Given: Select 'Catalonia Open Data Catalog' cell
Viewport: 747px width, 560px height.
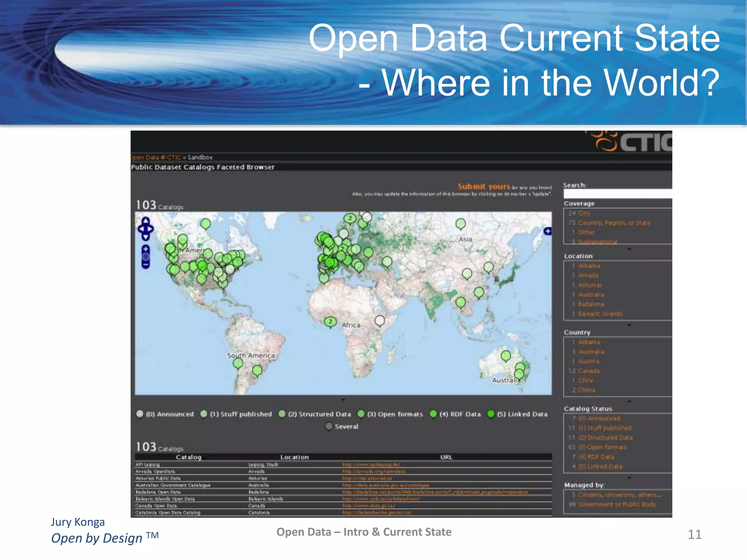Looking at the screenshot, I should pyautogui.click(x=168, y=513).
